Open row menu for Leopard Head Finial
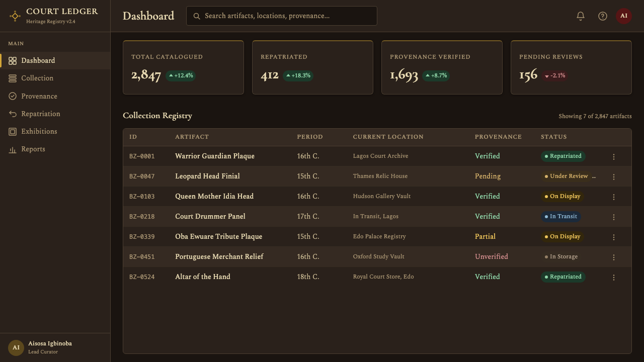 pyautogui.click(x=614, y=177)
